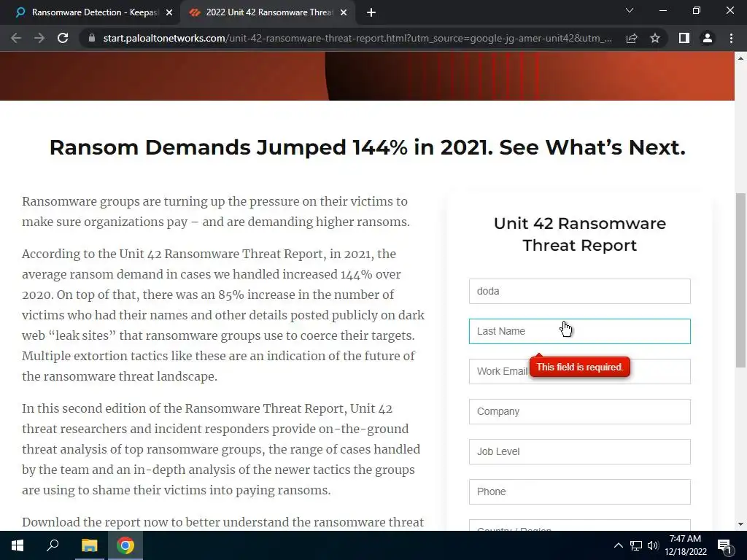Viewport: 747px width, 560px height.
Task: Share this page icon
Action: pos(632,38)
